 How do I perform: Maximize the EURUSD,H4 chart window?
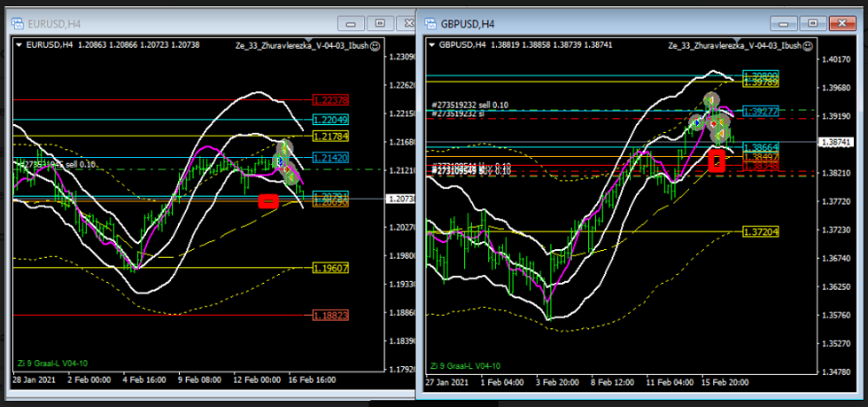coord(380,23)
